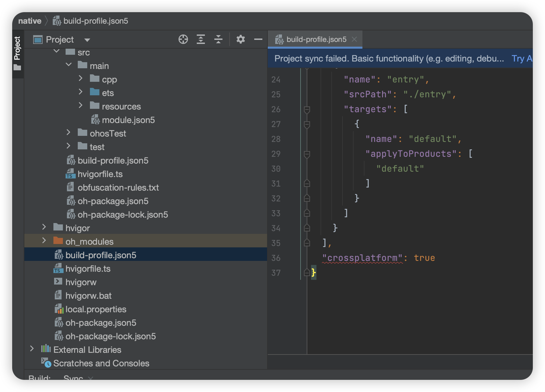Expand the test folder chevron

click(68, 146)
